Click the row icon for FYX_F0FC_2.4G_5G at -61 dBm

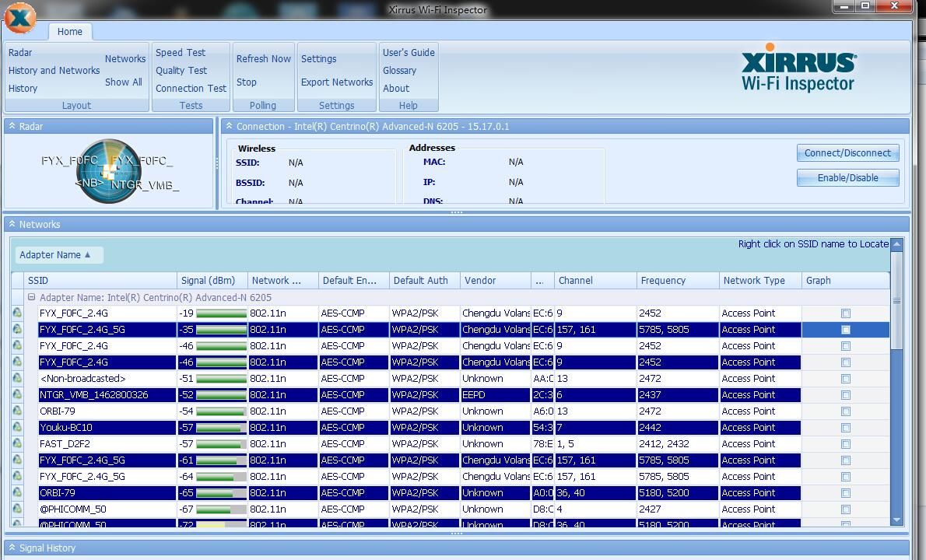click(17, 460)
